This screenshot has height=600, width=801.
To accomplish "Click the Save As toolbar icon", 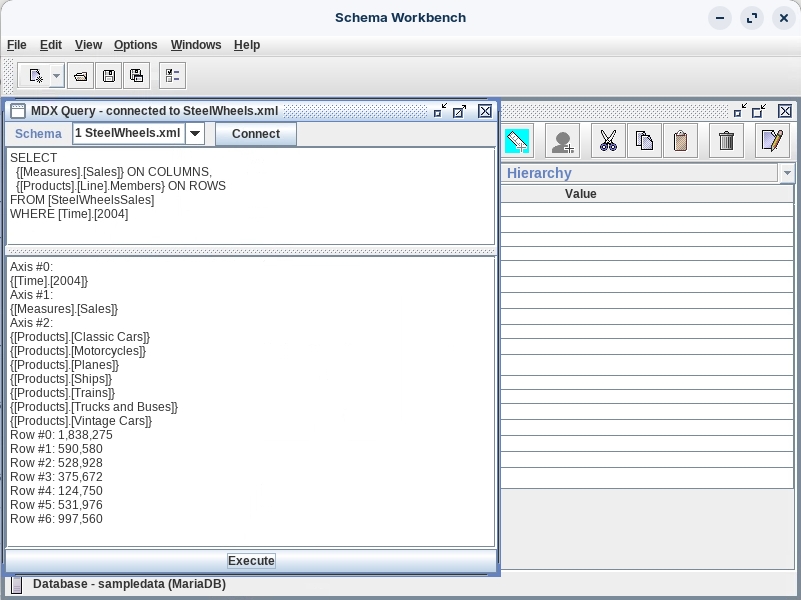I will coord(137,75).
